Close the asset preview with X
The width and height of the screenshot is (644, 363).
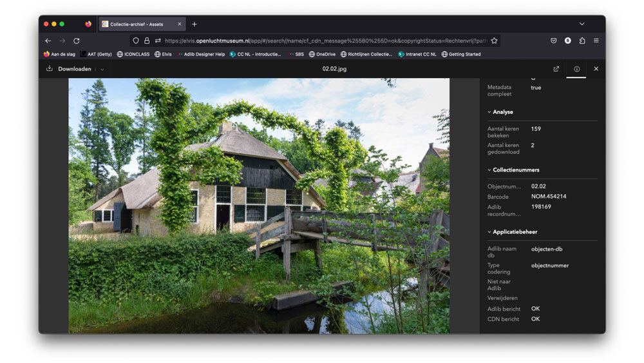596,68
